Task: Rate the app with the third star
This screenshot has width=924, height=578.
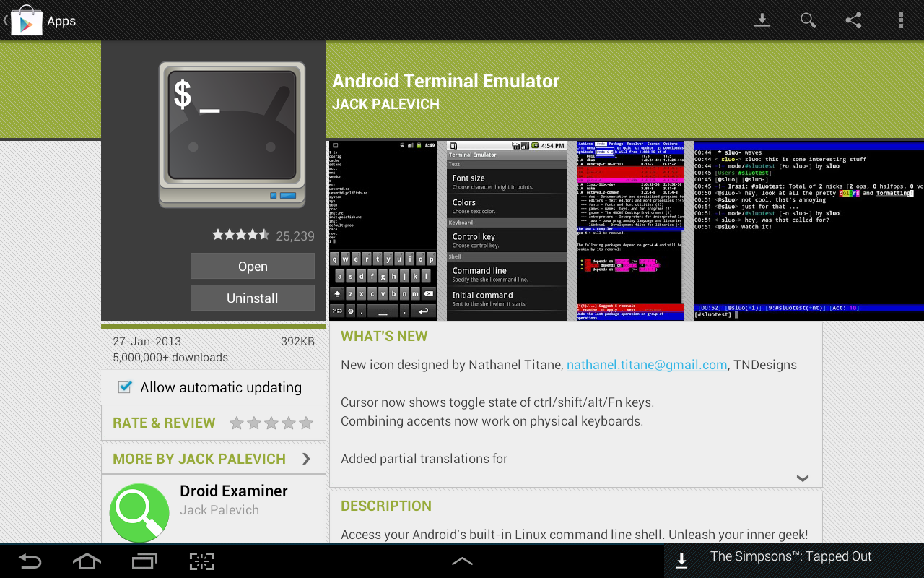Action: 271,423
